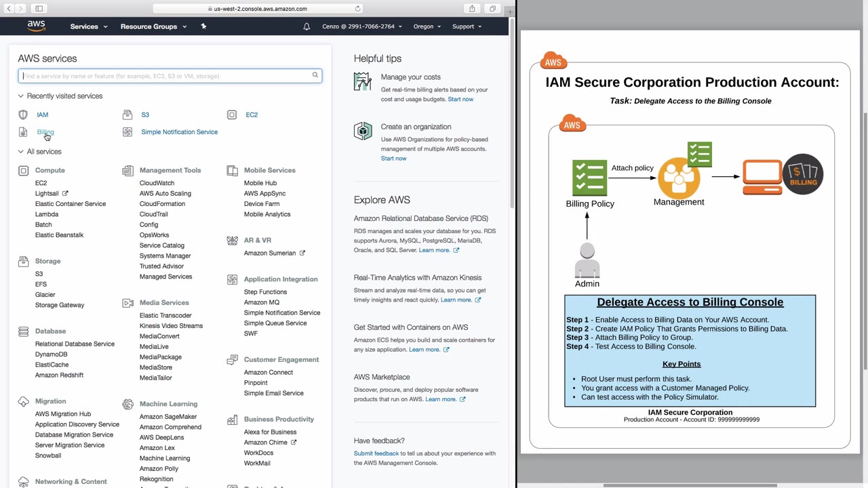Open Glacier under Storage
The width and height of the screenshot is (868, 488).
(x=45, y=295)
